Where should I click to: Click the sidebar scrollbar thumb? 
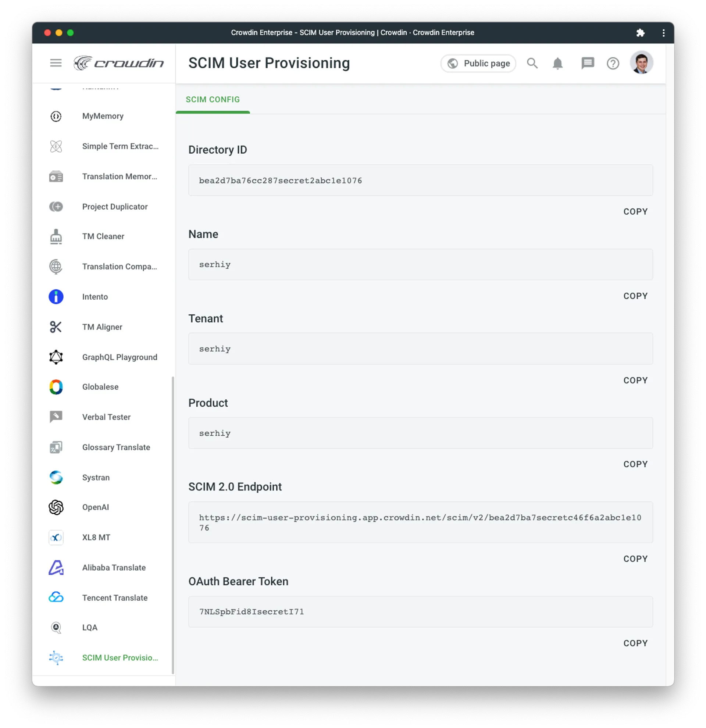point(173,525)
